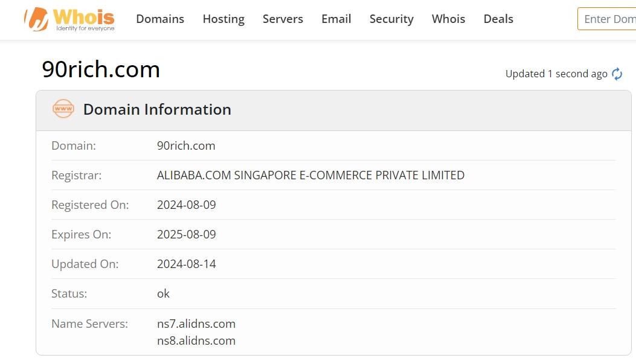The height and width of the screenshot is (364, 636).
Task: Open the Security menu
Action: (x=391, y=19)
